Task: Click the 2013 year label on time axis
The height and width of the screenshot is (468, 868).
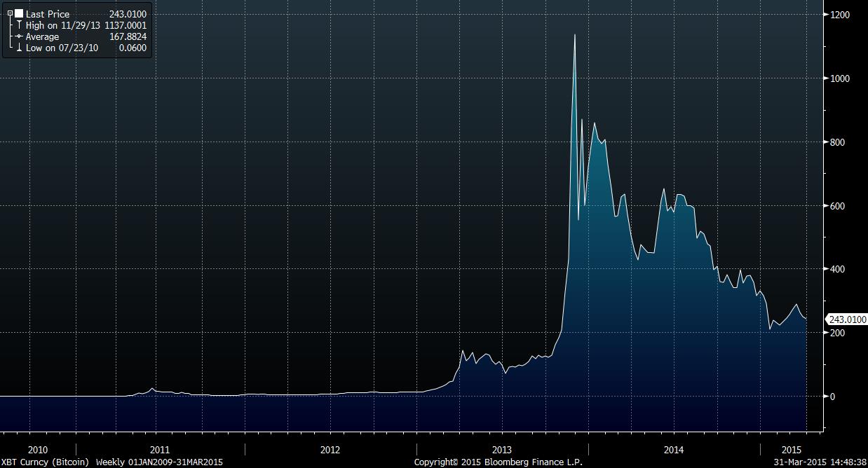Action: pyautogui.click(x=502, y=450)
